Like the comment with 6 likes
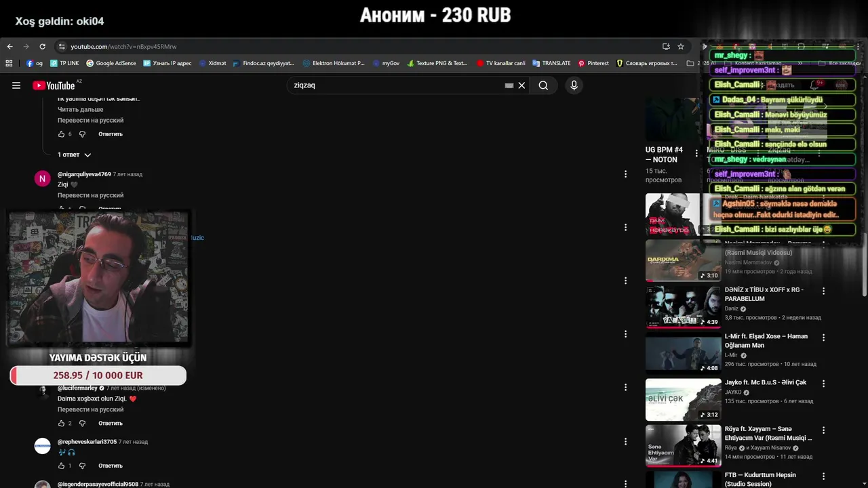Image resolution: width=868 pixels, height=488 pixels. [61, 134]
